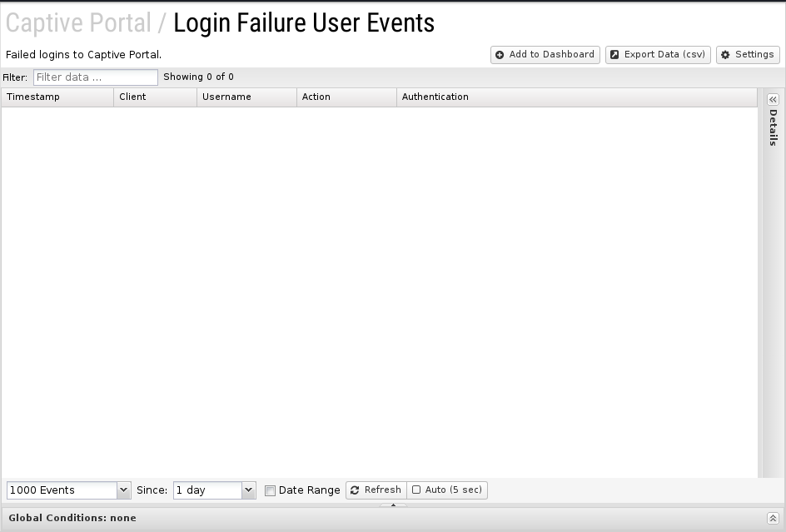
Task: Click the Add to Dashboard button
Action: 545,55
